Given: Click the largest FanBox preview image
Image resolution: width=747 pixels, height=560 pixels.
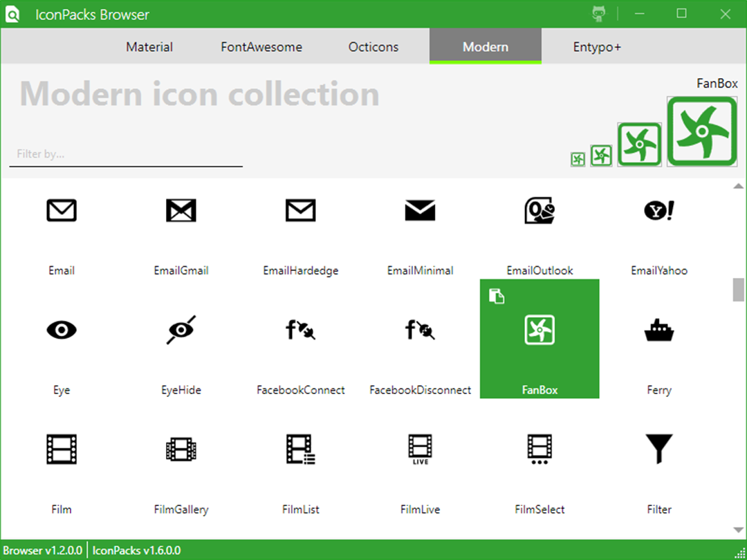Looking at the screenshot, I should [702, 131].
